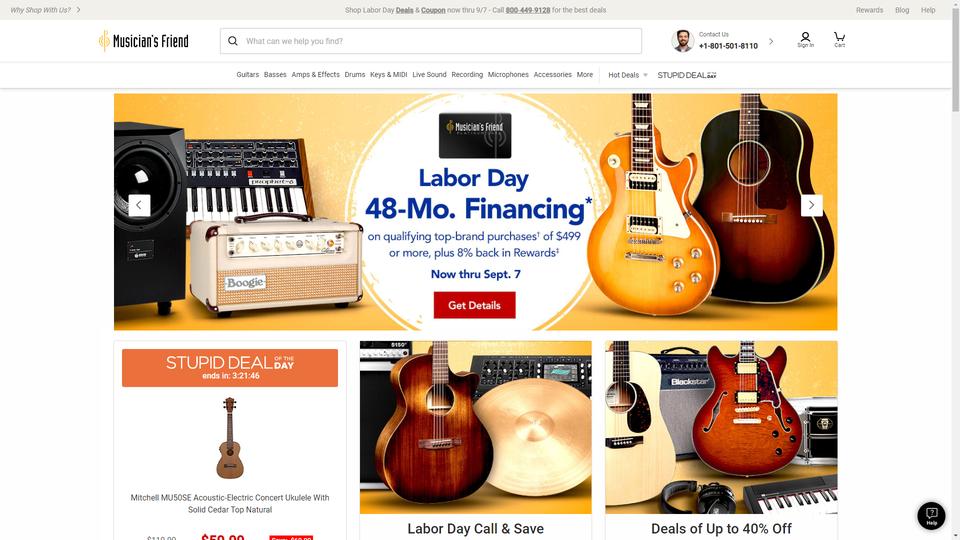Viewport: 960px width, 540px height.
Task: Click the Musician's Friend logo
Action: [x=144, y=41]
